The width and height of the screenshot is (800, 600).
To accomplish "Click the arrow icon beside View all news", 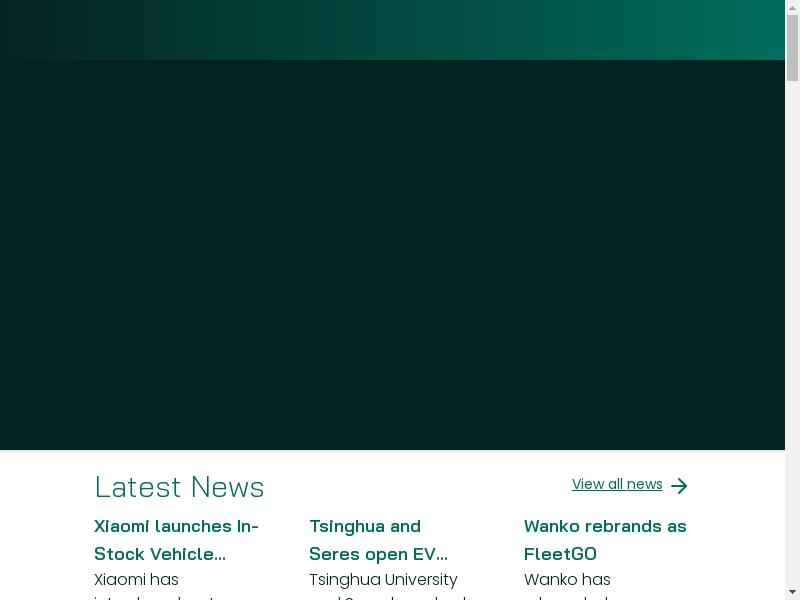I will (679, 486).
